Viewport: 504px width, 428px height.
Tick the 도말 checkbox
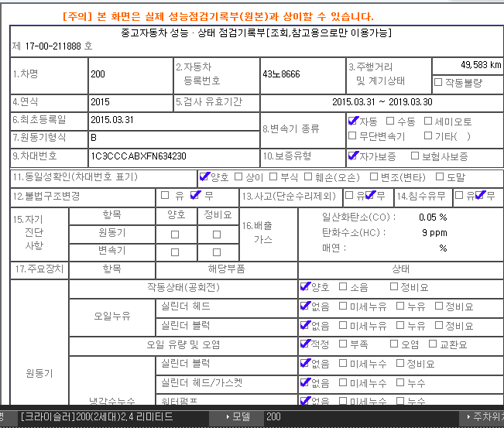(439, 176)
